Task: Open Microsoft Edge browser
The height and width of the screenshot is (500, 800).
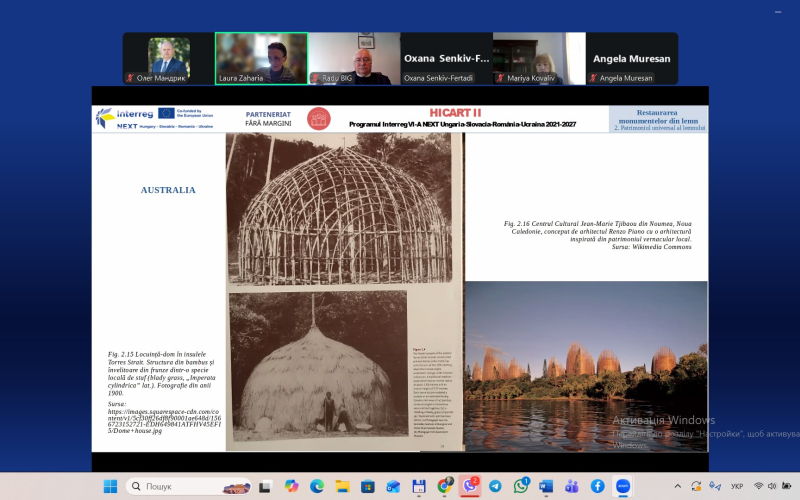Action: tap(317, 486)
